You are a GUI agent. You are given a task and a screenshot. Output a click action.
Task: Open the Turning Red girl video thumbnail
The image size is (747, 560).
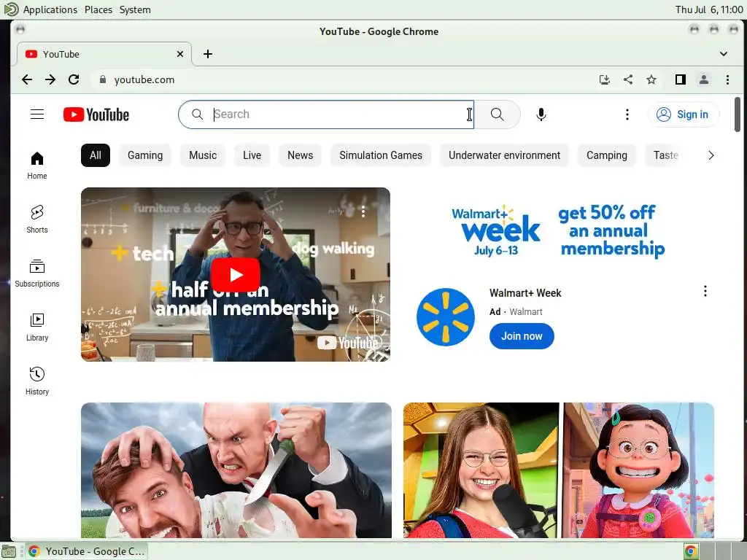[558, 470]
